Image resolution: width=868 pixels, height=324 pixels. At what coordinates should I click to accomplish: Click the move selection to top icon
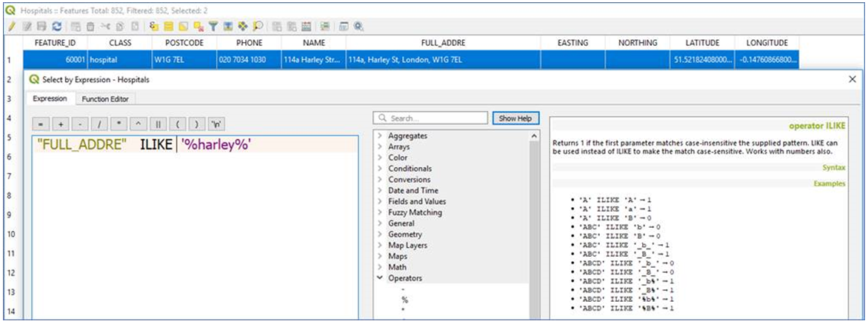point(228,26)
